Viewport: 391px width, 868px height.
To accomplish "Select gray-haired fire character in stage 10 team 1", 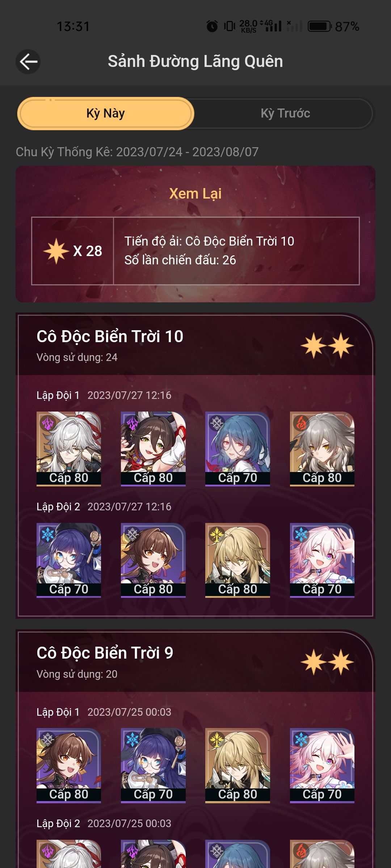I will pyautogui.click(x=322, y=449).
